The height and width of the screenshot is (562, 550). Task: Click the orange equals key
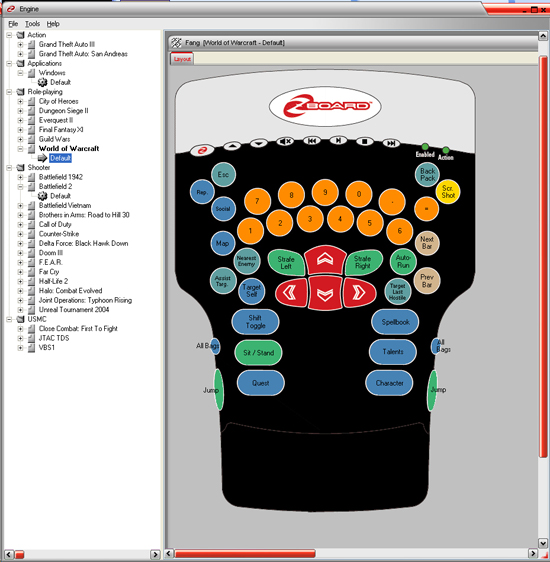click(426, 209)
